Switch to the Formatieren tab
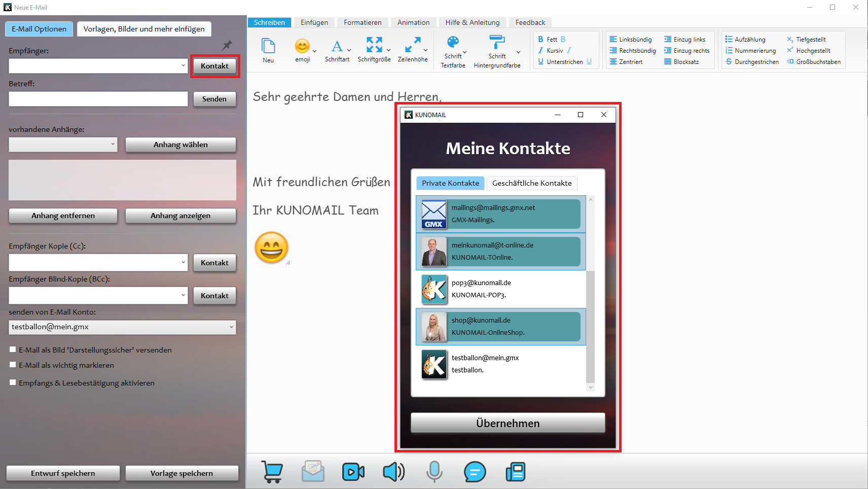868x489 pixels. pyautogui.click(x=363, y=22)
